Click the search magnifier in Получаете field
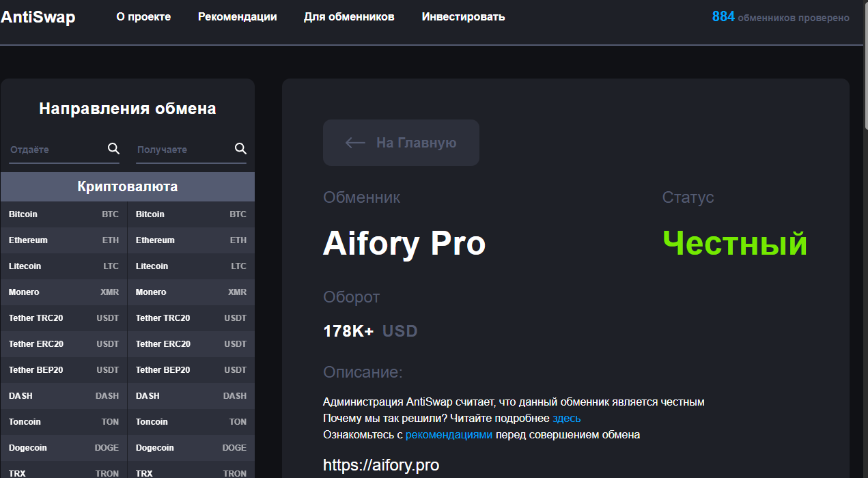Screen dimensions: 868x478 coord(240,149)
